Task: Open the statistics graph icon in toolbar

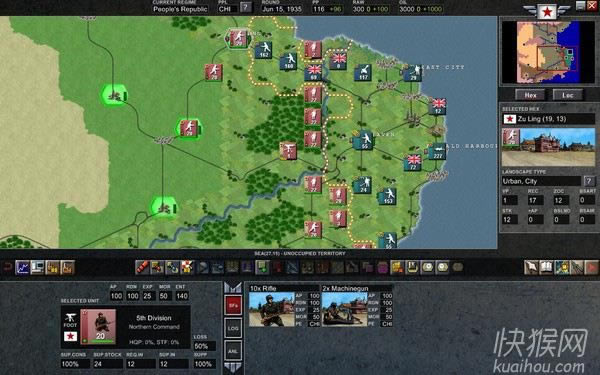Action: 22,267
